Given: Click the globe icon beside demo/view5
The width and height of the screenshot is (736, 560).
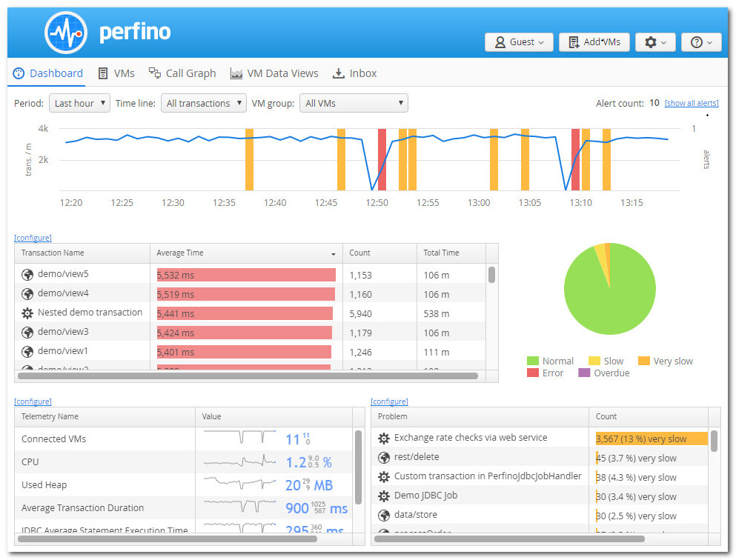Looking at the screenshot, I should 27,274.
